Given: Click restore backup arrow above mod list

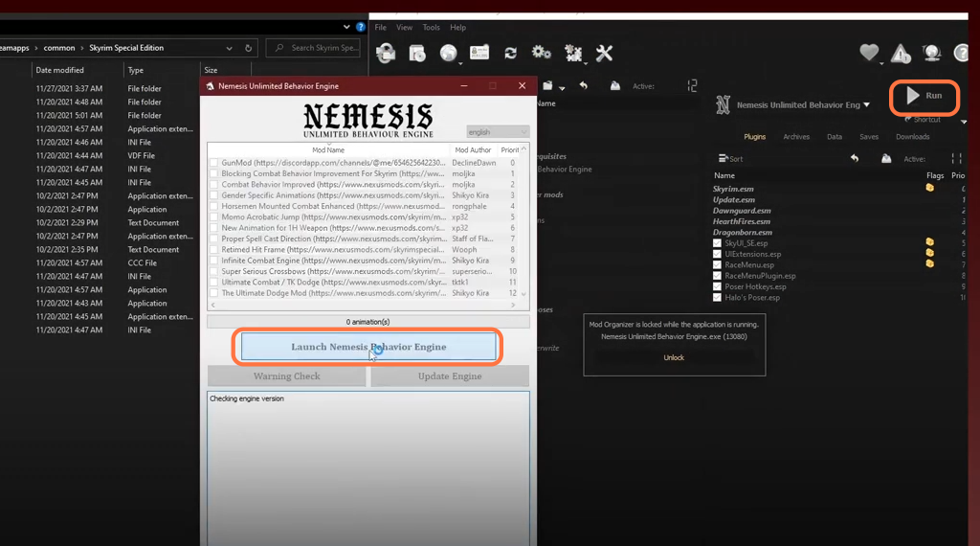Looking at the screenshot, I should [x=583, y=85].
